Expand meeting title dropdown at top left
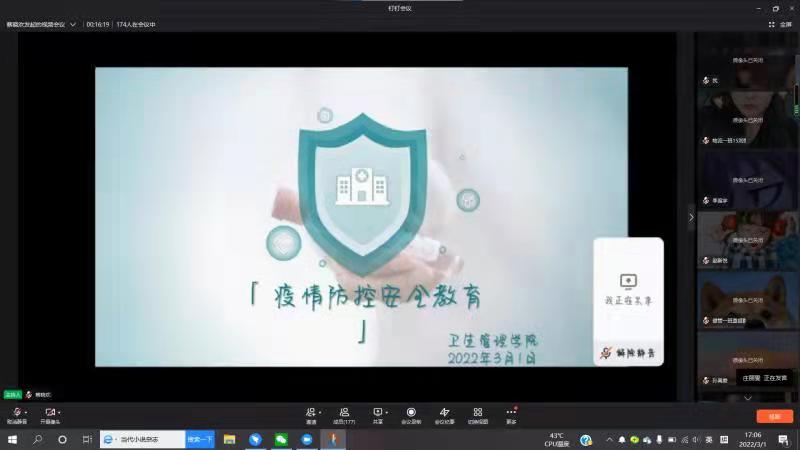Image resolution: width=800 pixels, height=450 pixels. click(73, 24)
